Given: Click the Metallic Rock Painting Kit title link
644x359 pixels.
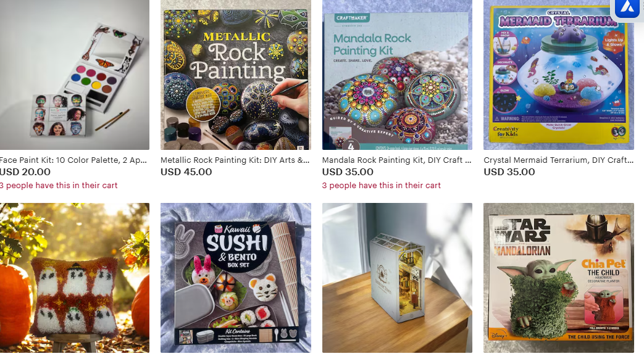Looking at the screenshot, I should click(235, 160).
